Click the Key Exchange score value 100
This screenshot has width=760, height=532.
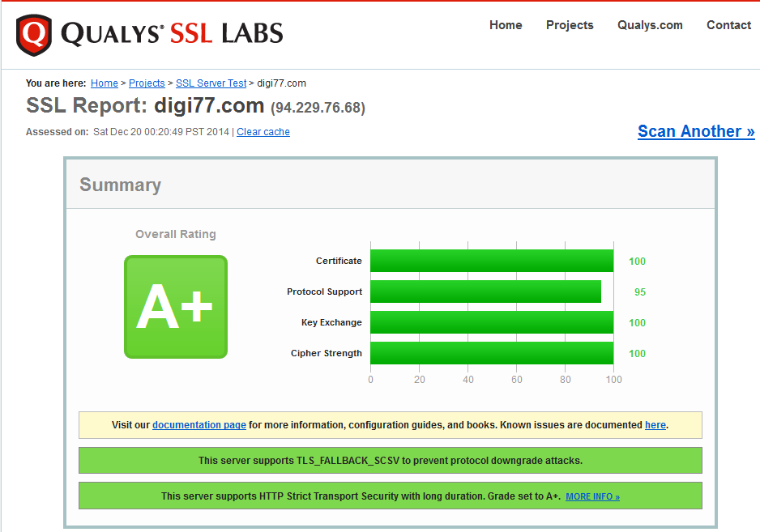[x=637, y=323]
